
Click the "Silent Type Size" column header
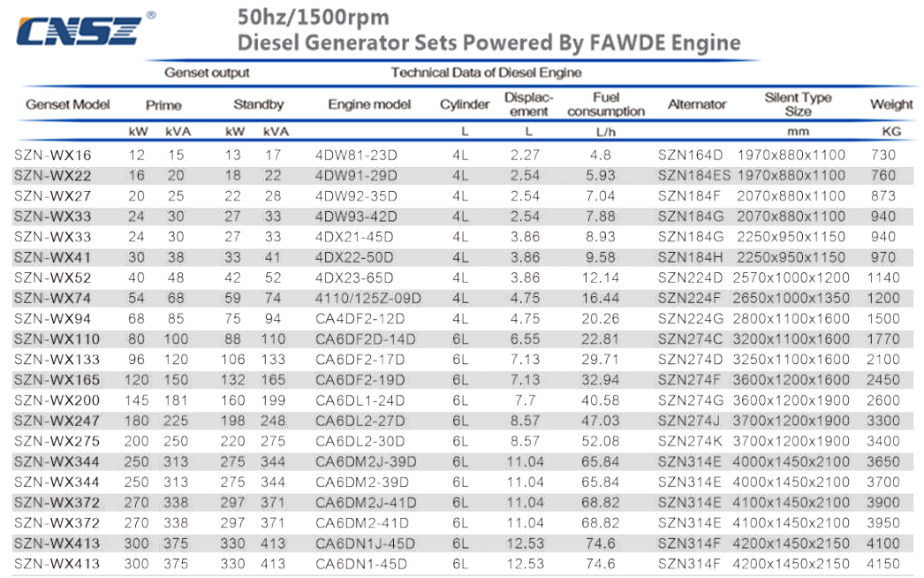pos(798,104)
